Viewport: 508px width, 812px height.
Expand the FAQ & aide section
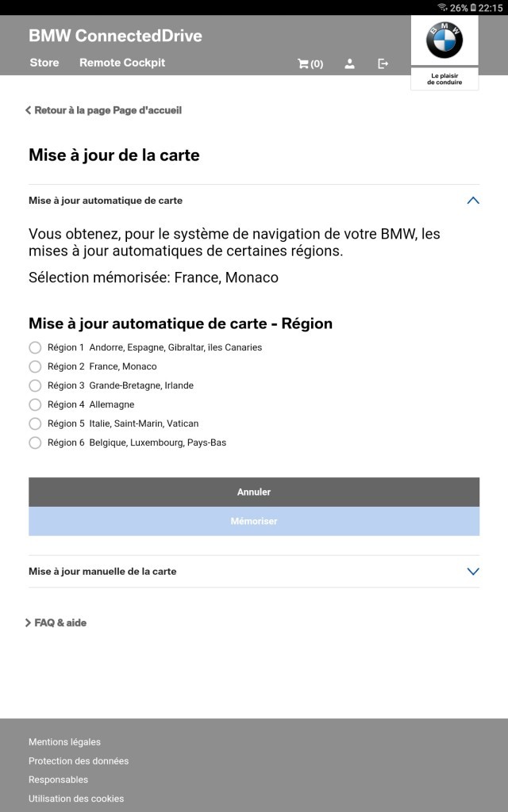(x=56, y=622)
